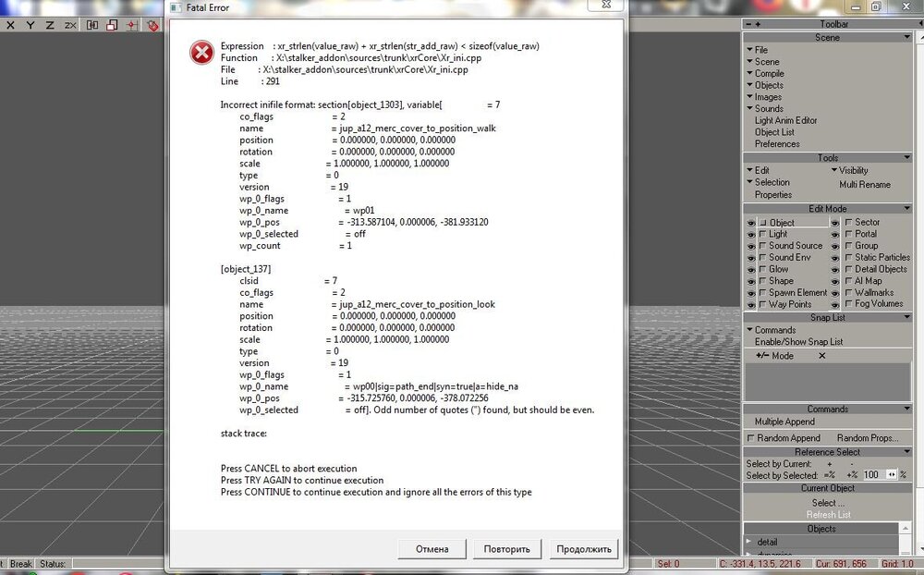Activate the ZX plane constraint icon
This screenshot has width=924, height=575.
click(70, 25)
